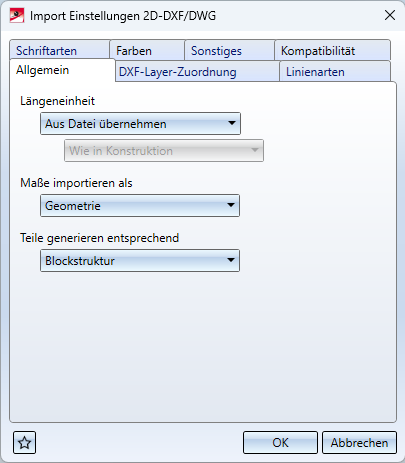Click the dialog title bar text
This screenshot has height=463, width=405.
click(x=123, y=16)
